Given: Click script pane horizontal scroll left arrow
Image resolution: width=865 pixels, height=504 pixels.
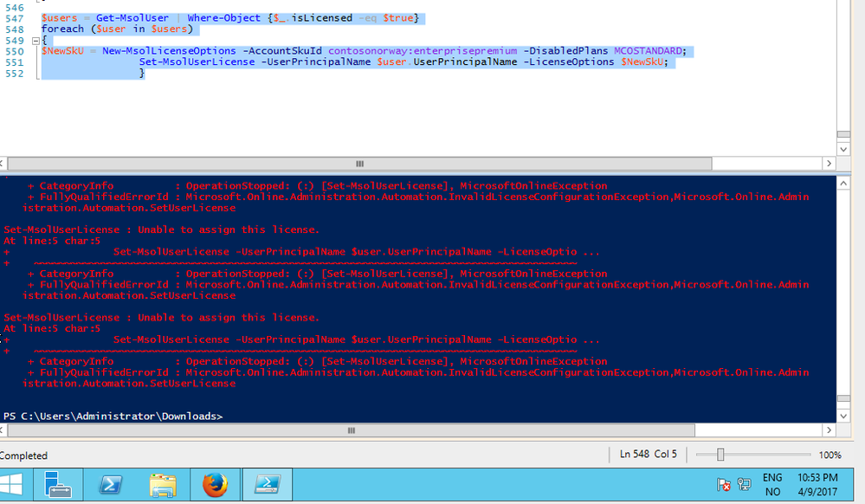Looking at the screenshot, I should (3, 164).
